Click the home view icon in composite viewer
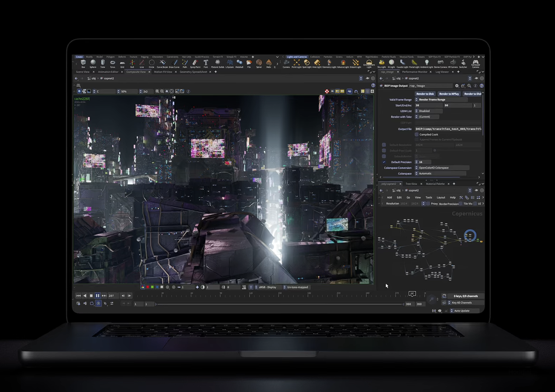This screenshot has height=392, width=555. click(x=167, y=91)
